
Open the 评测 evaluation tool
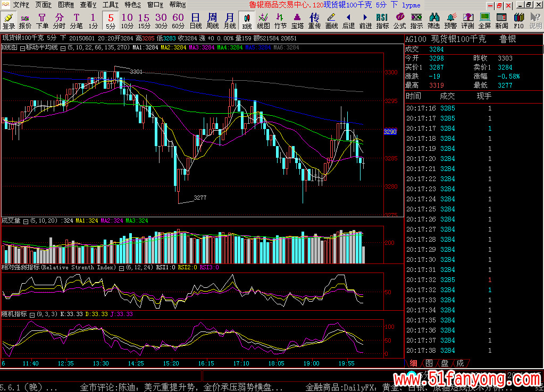[x=467, y=21]
